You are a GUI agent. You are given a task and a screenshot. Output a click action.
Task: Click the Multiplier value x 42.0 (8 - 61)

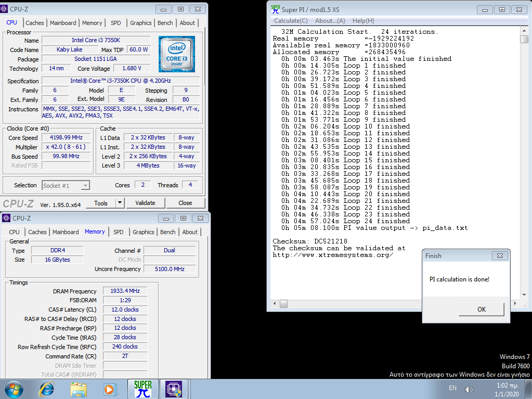click(66, 147)
